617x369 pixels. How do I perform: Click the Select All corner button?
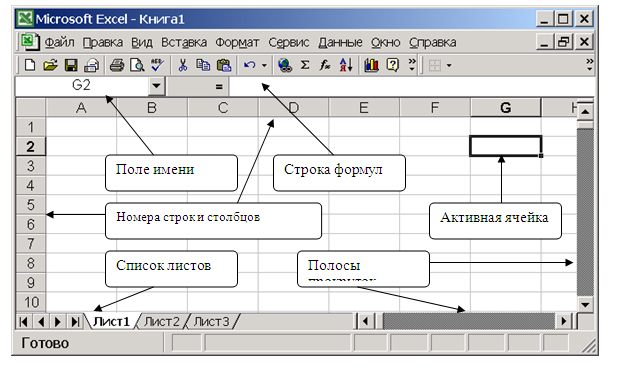(x=31, y=107)
